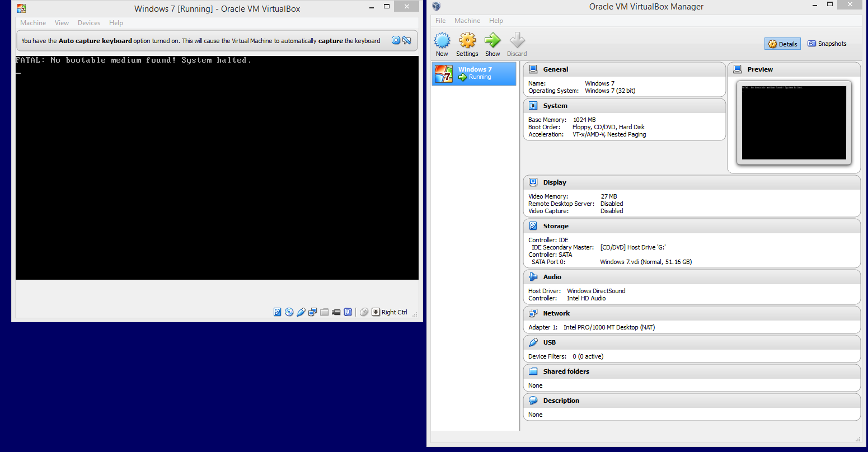Click the VM preview thumbnail image
868x452 pixels.
(x=794, y=123)
